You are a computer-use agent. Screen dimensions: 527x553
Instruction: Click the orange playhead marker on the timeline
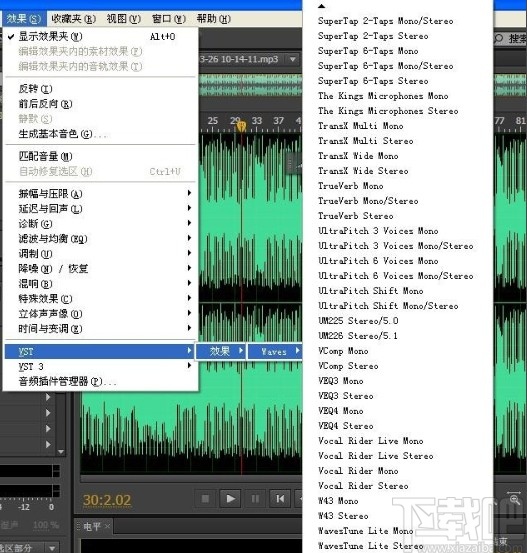241,126
